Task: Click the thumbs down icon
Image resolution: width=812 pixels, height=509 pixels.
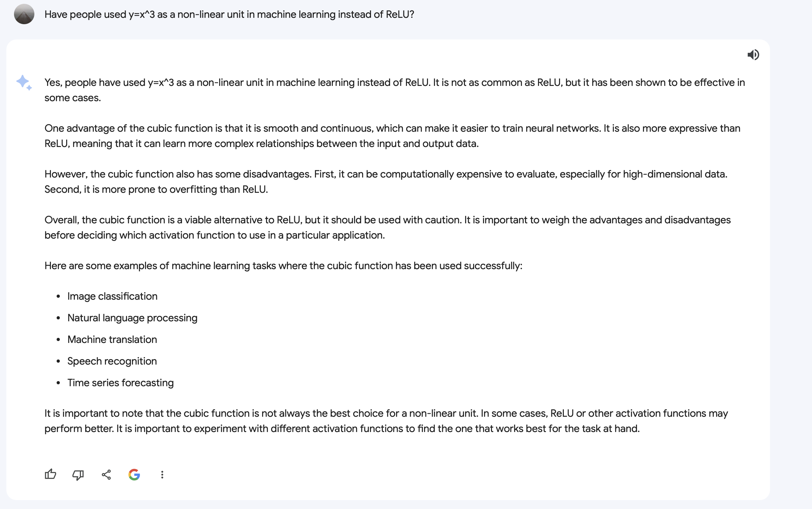Action: click(78, 475)
